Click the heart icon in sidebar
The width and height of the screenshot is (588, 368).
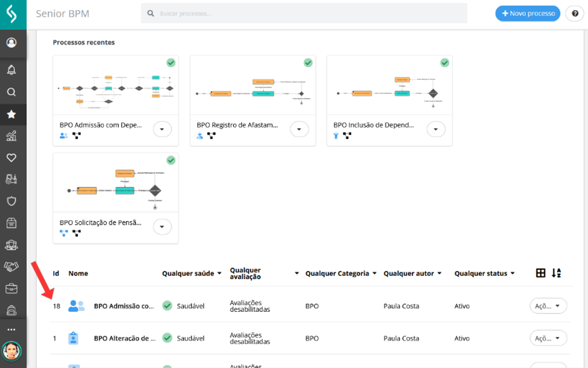(11, 158)
